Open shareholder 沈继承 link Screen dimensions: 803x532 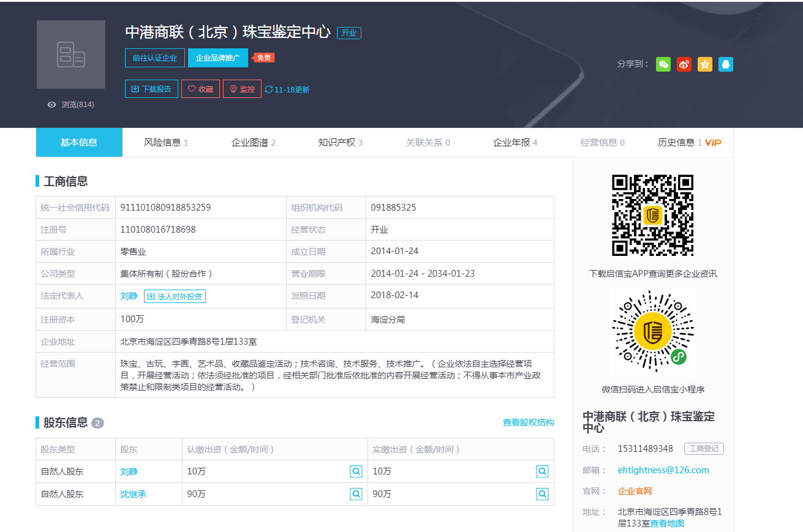click(133, 493)
